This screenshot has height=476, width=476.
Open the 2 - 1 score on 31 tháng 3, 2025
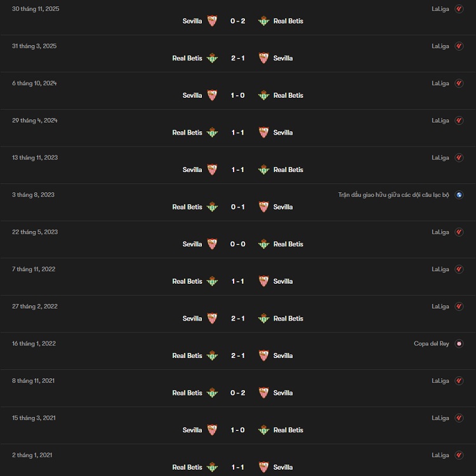click(238, 58)
